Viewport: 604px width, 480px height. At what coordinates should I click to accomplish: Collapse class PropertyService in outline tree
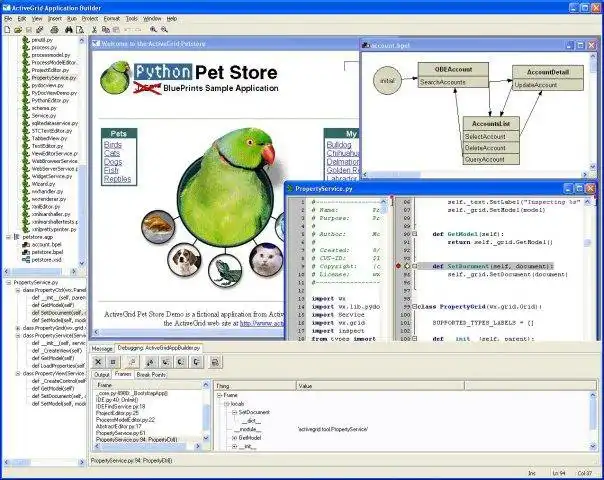click(18, 336)
